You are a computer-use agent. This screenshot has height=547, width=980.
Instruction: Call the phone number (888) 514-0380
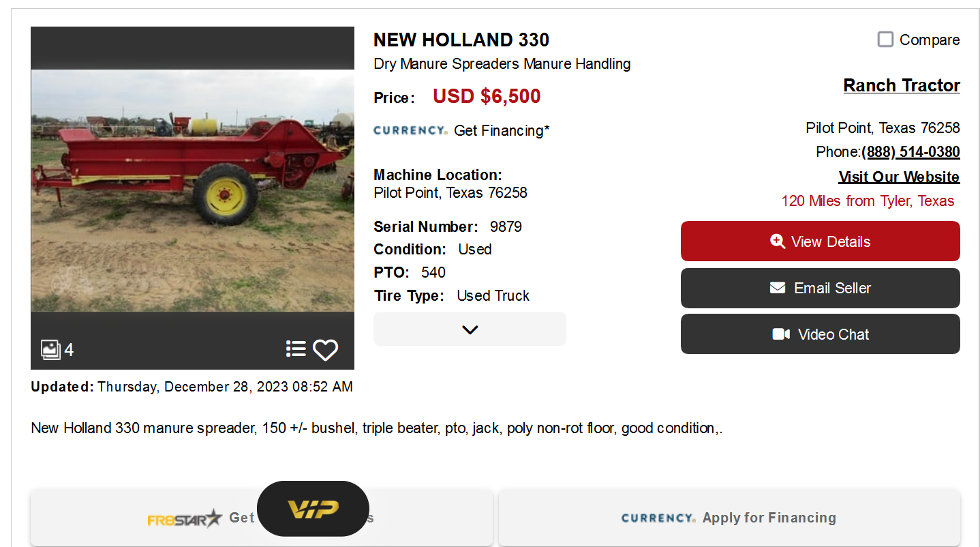point(910,151)
